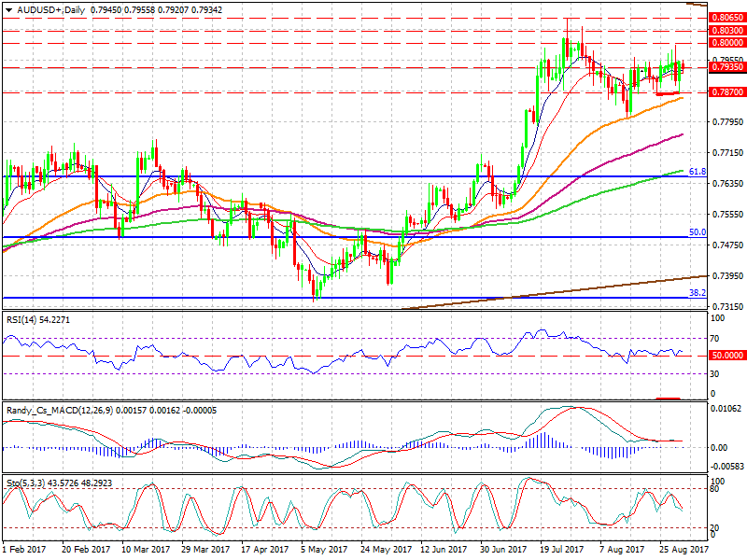Click the 61.8 Fibonacci level label
This screenshot has width=747, height=560.
coord(697,172)
